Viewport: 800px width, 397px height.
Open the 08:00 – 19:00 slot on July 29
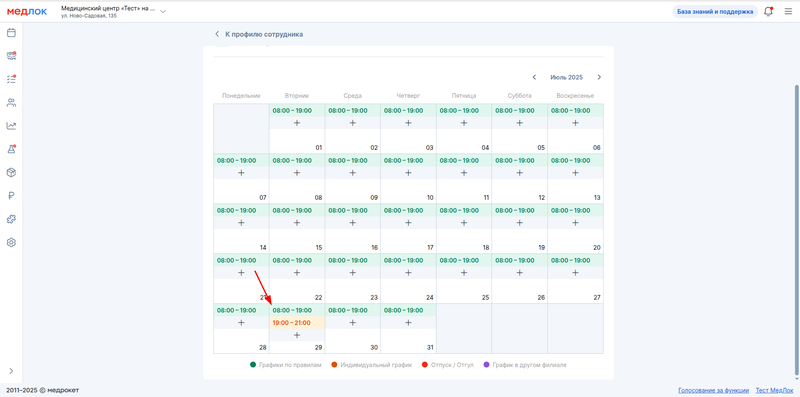[x=297, y=310]
